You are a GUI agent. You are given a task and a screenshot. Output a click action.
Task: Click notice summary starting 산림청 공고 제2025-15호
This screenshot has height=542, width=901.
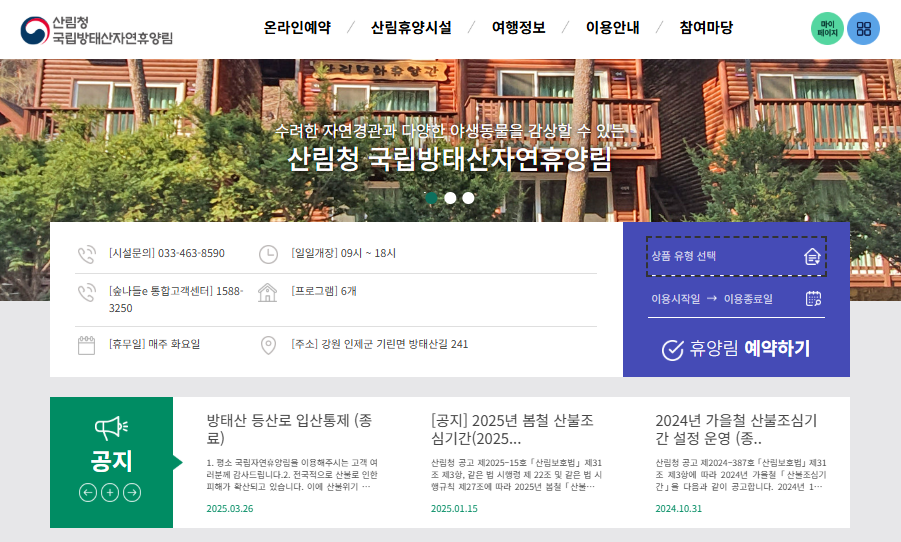[x=517, y=475]
